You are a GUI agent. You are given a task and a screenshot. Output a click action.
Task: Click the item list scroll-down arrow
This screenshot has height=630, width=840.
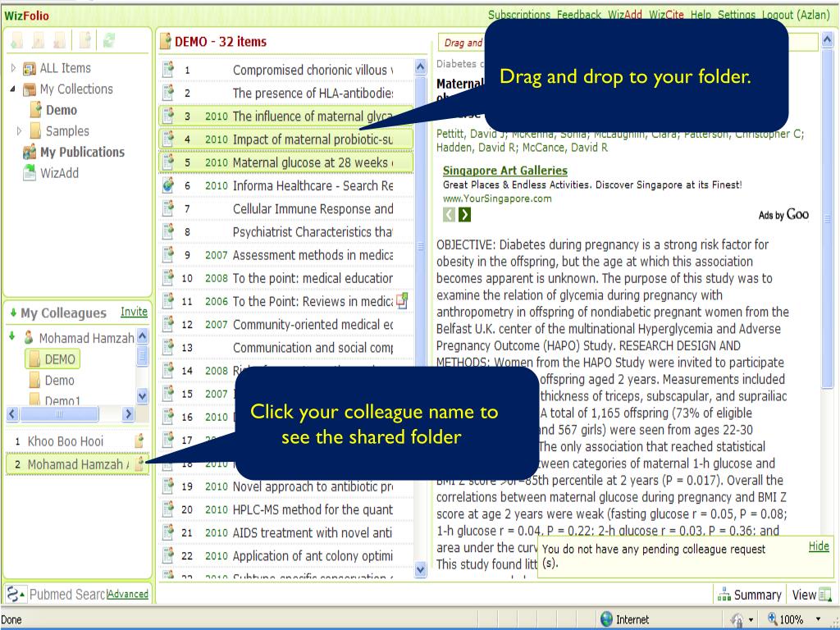click(x=421, y=569)
